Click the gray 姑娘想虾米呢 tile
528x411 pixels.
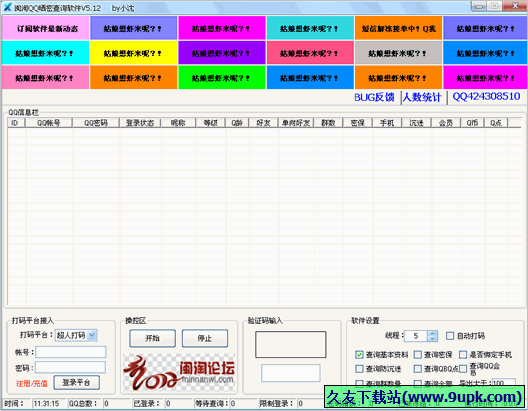point(398,53)
